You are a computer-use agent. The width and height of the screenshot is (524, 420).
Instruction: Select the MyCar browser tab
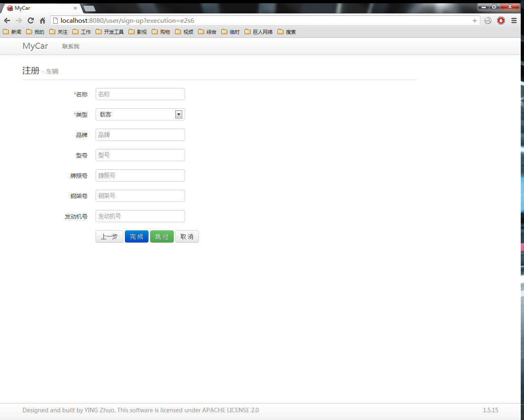point(42,8)
